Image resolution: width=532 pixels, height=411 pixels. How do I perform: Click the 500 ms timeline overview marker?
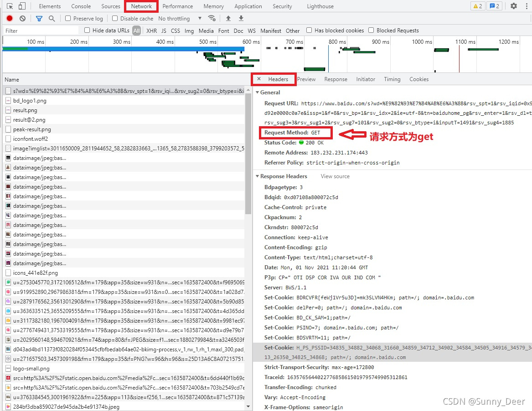tap(207, 42)
